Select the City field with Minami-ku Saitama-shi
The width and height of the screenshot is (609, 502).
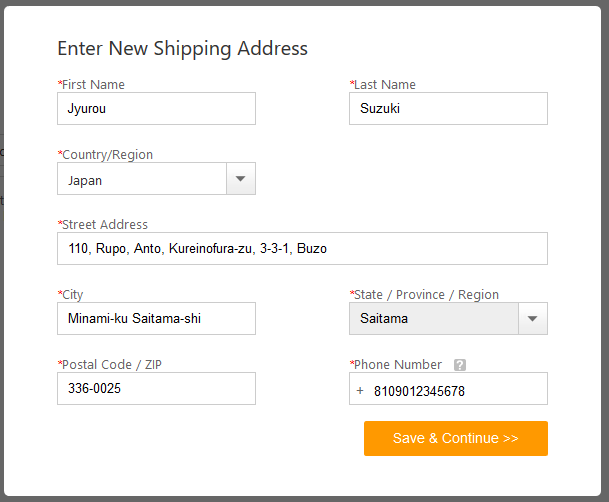click(x=156, y=319)
